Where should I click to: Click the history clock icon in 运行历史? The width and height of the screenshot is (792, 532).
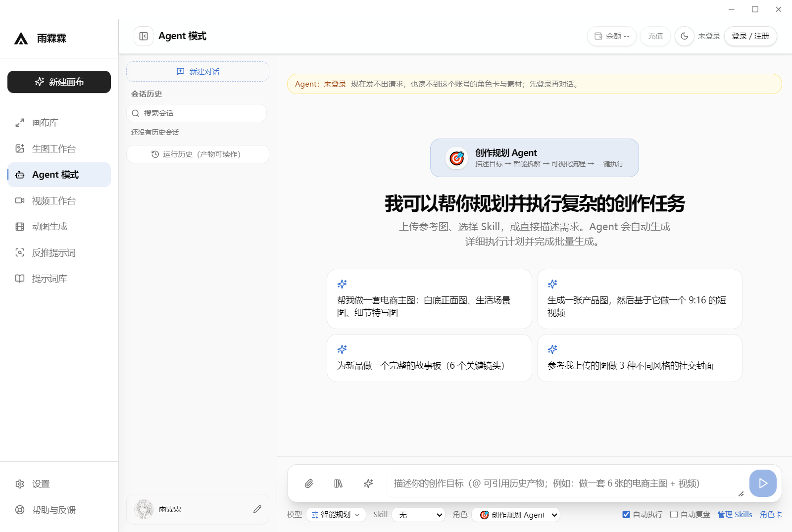click(155, 154)
